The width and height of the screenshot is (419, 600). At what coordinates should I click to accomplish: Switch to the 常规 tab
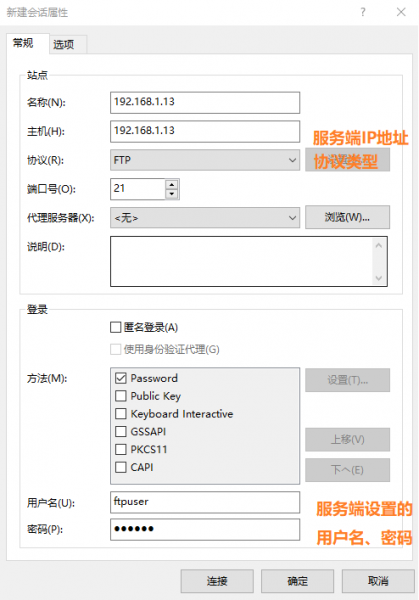pyautogui.click(x=27, y=43)
